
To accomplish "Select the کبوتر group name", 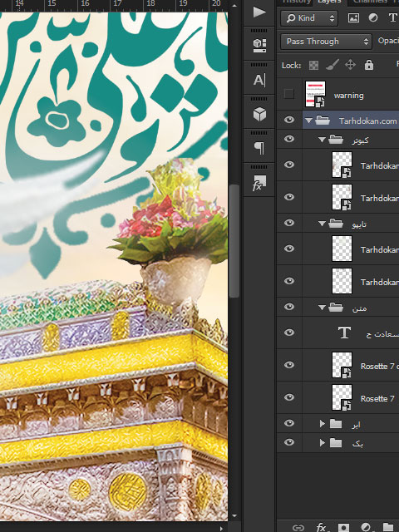I will point(360,140).
